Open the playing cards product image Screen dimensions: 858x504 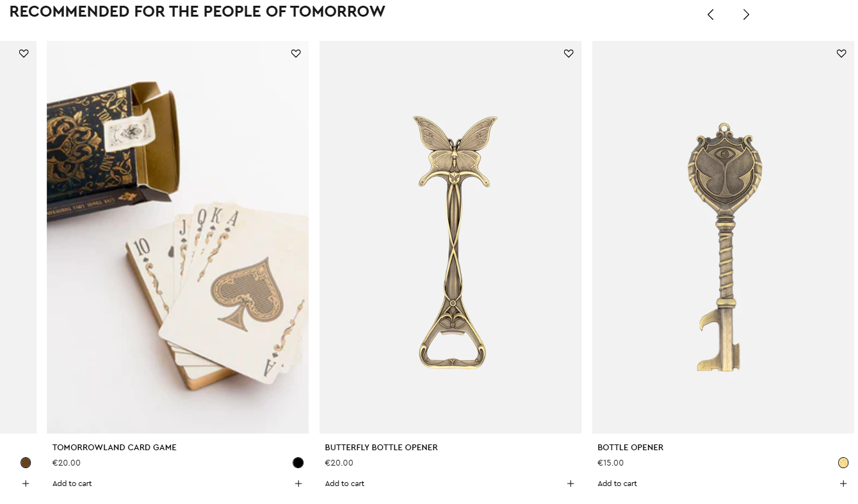click(178, 237)
